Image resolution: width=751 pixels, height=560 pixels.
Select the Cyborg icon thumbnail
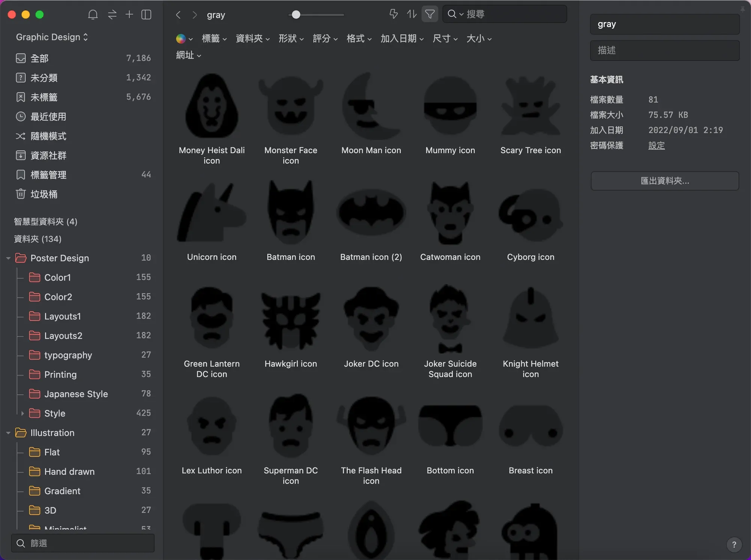pyautogui.click(x=531, y=215)
